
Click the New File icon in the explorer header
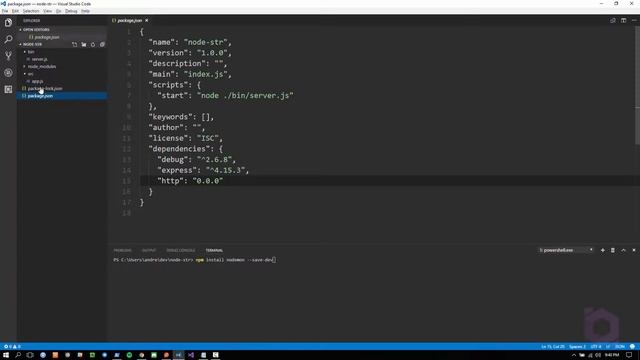[75, 44]
